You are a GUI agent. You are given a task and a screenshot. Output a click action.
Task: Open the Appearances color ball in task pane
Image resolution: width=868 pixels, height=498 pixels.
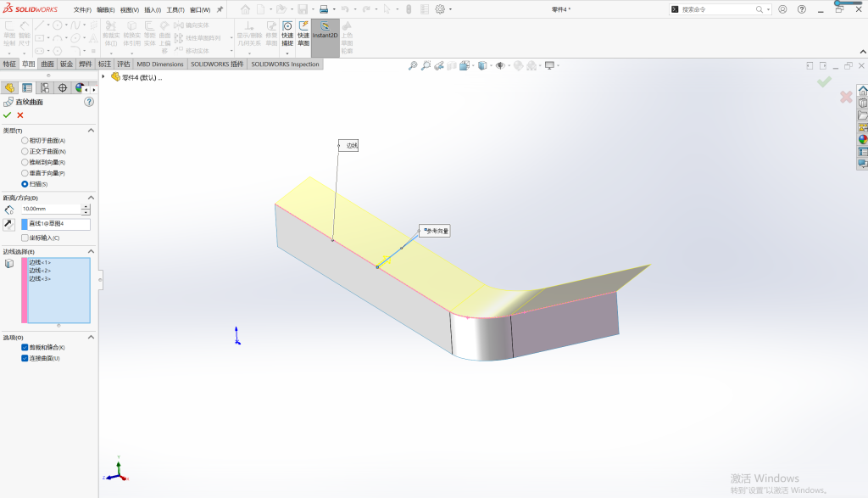click(x=862, y=140)
